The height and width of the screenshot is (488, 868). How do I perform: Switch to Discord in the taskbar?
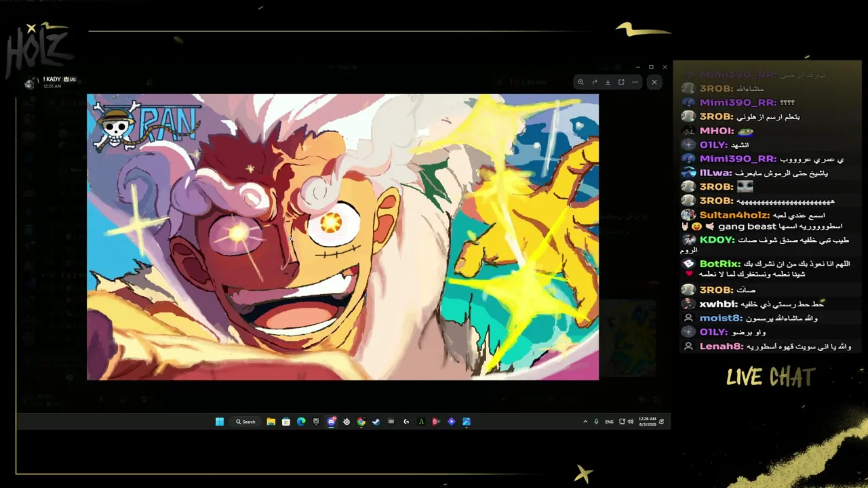332,422
